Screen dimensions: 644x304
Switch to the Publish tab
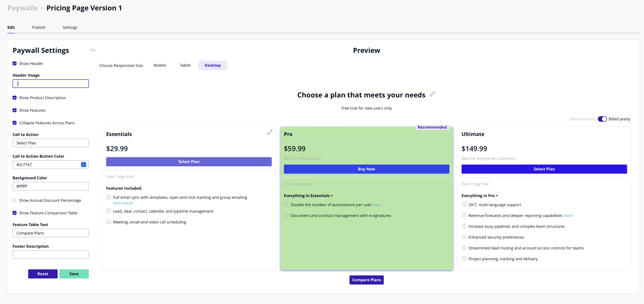click(x=39, y=27)
